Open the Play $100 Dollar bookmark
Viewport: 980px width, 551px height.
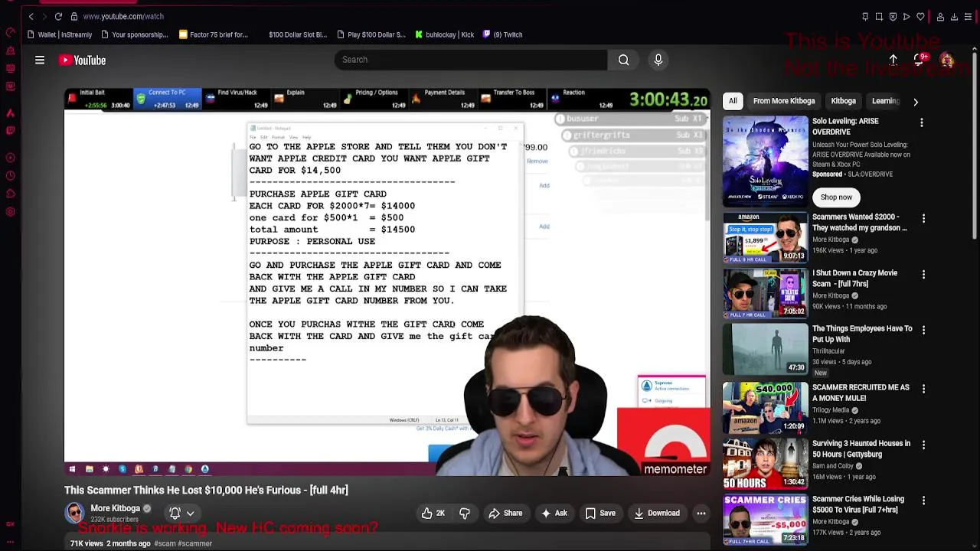[371, 34]
